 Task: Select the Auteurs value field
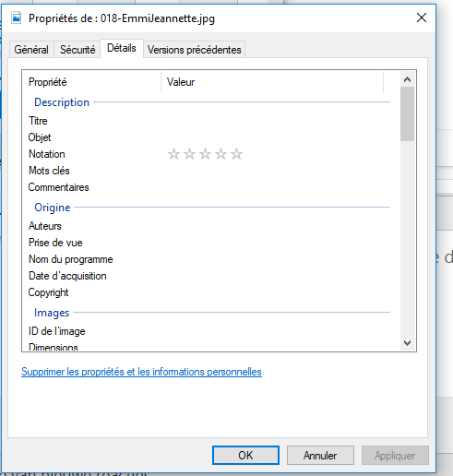tap(275, 226)
